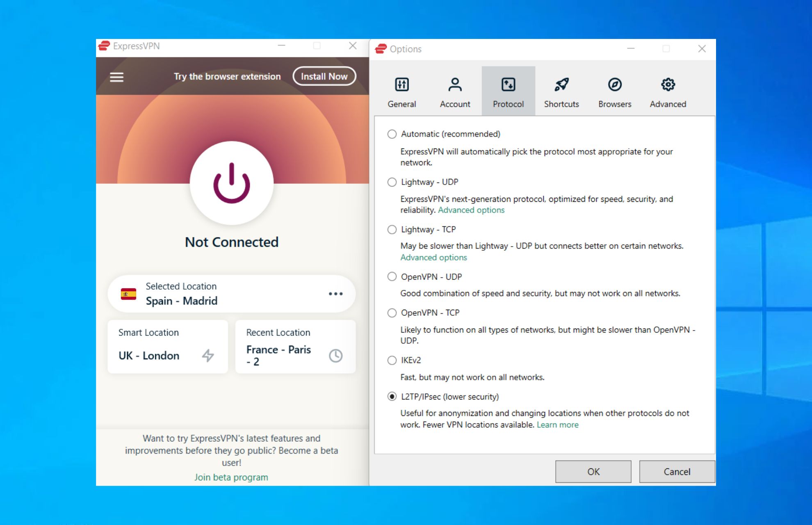Click the 'Not Connected' status text

point(232,242)
